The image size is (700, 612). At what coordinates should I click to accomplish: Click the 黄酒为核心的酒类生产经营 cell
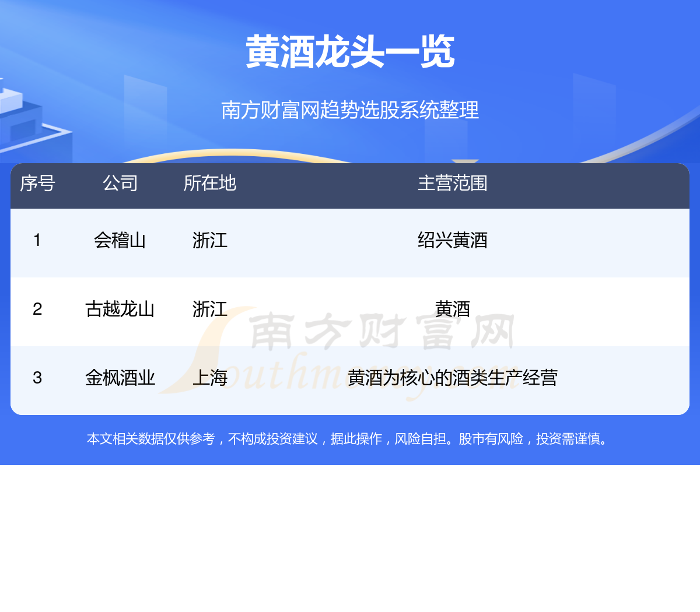(453, 378)
